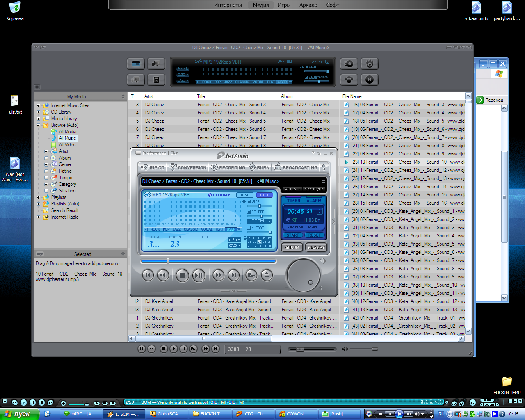This screenshot has width=525, height=420.
Task: Click the Windows пуск start button
Action: coord(19,414)
